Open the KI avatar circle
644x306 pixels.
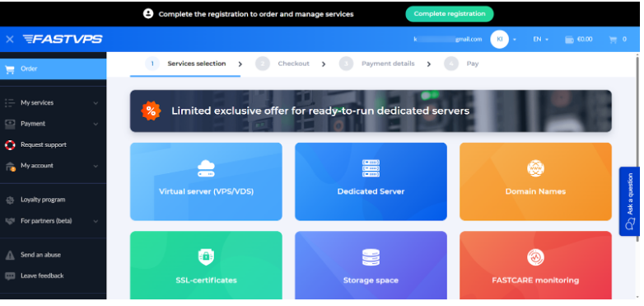click(499, 39)
